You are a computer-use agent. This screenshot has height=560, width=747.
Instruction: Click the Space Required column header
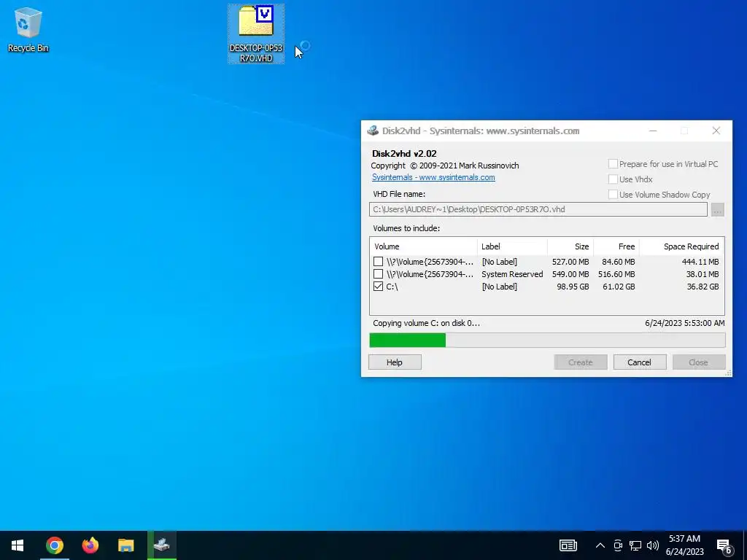coord(681,246)
